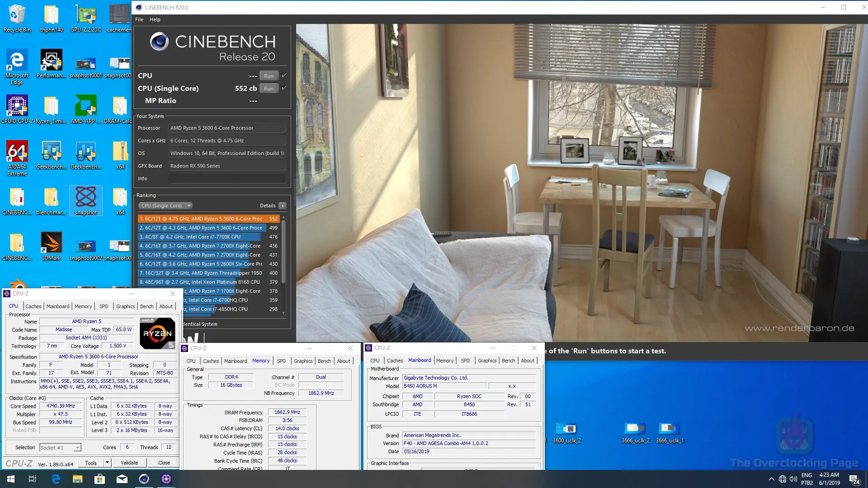868x488 pixels.
Task: Open About tab in CPU-Z Mainboard window
Action: 528,361
